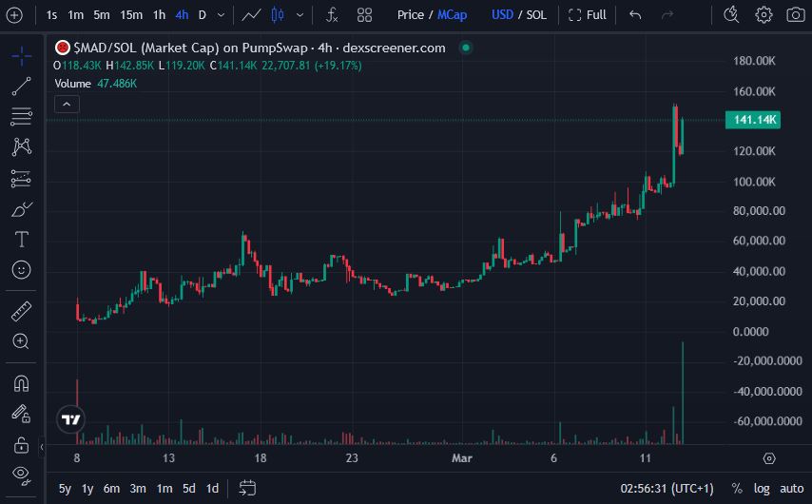Viewport: 812px width, 504px height.
Task: Toggle stay in drawing mode
Action: 21,414
